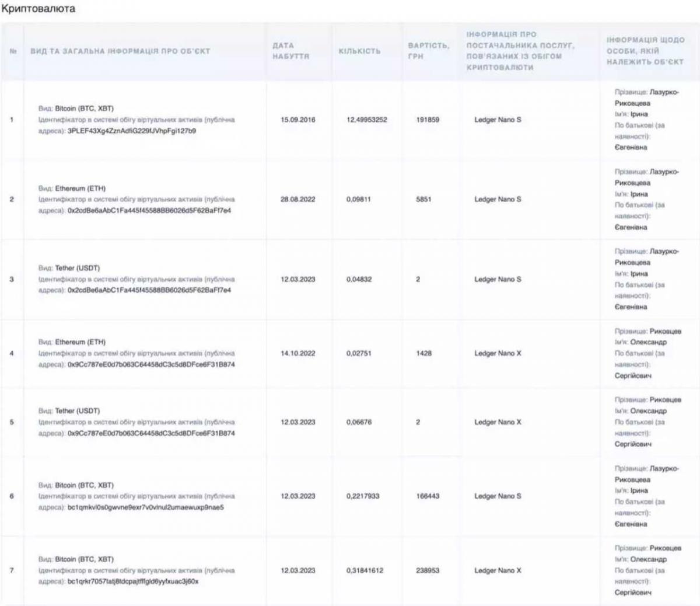Select address bc1qmkvl0s0gwvne9exr7v0vlnul2umaewuxp9nae5
The height and width of the screenshot is (606, 700).
point(146,507)
